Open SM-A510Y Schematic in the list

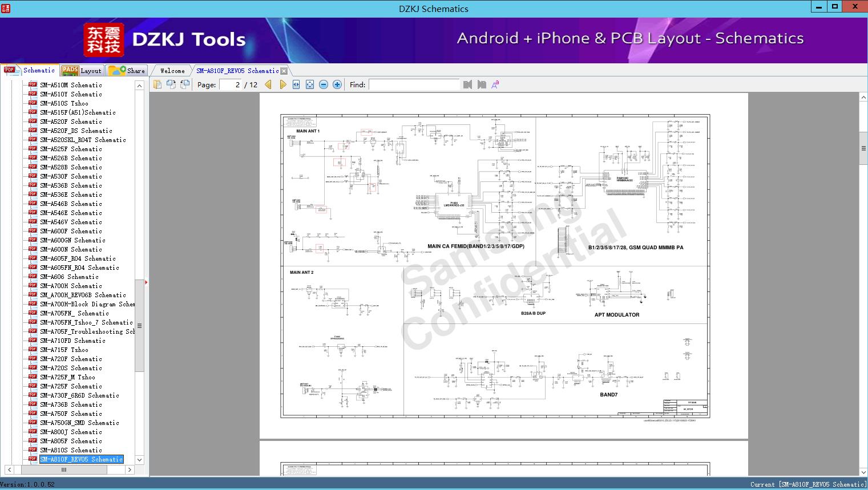[71, 94]
